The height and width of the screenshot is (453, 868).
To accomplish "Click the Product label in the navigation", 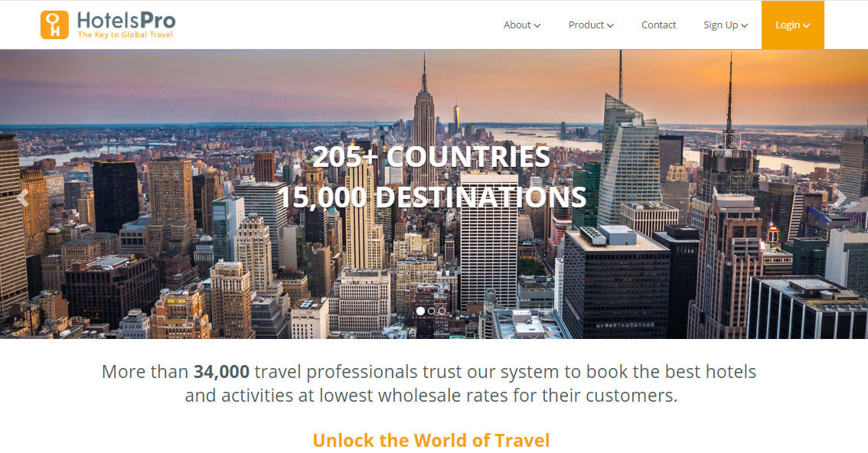I will (x=586, y=25).
